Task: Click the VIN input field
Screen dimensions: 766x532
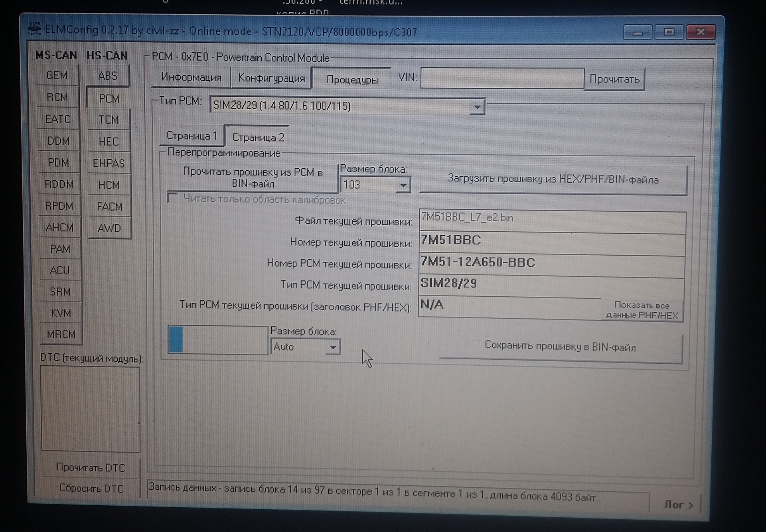Action: click(x=502, y=78)
